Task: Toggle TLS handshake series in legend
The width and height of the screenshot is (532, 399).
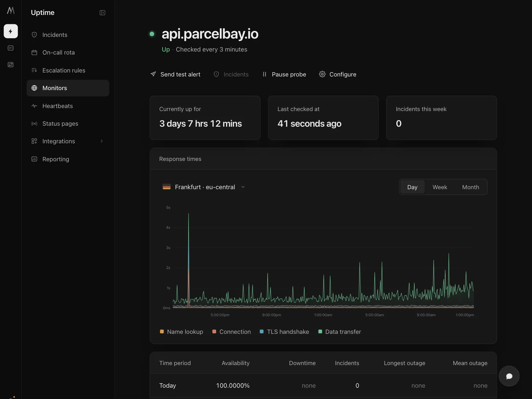Action: [284, 332]
